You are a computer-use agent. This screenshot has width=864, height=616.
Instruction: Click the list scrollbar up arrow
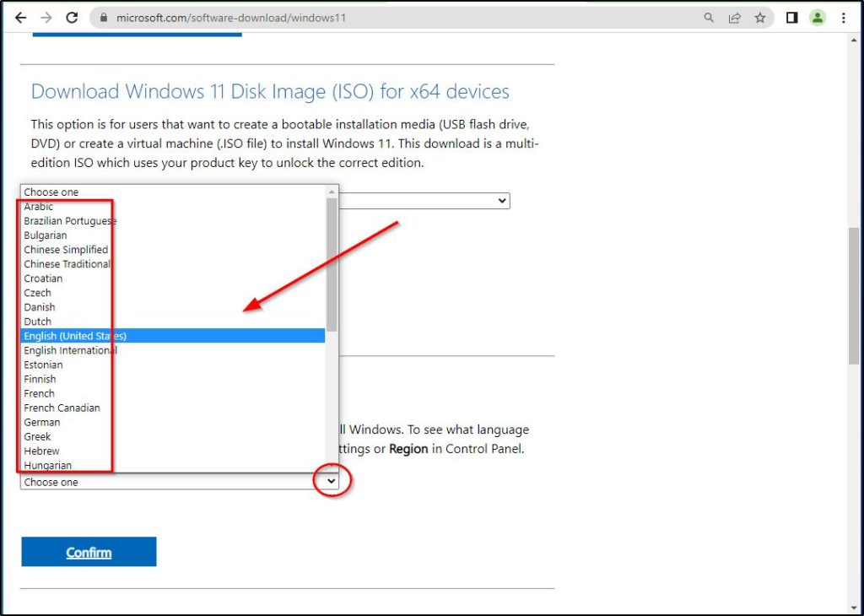(331, 192)
